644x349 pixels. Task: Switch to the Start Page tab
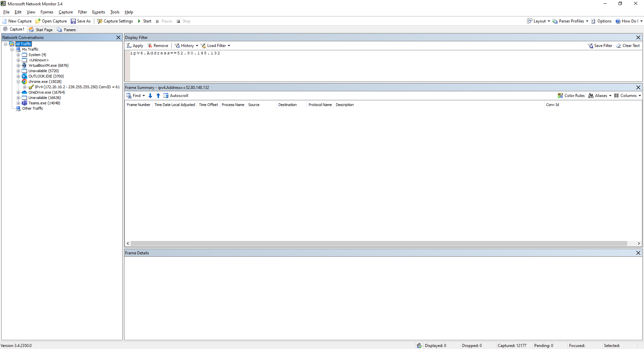point(41,30)
